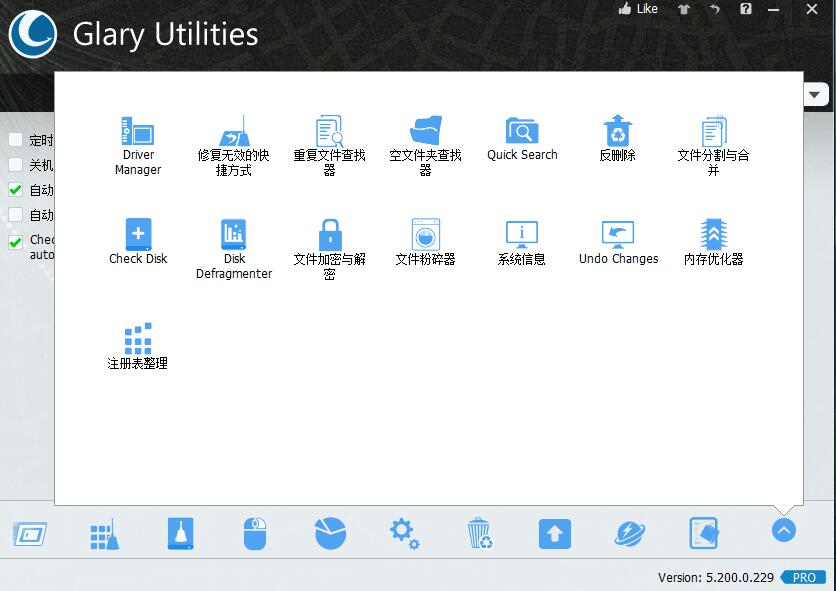The image size is (836, 591).
Task: Open Check Disk
Action: click(137, 240)
